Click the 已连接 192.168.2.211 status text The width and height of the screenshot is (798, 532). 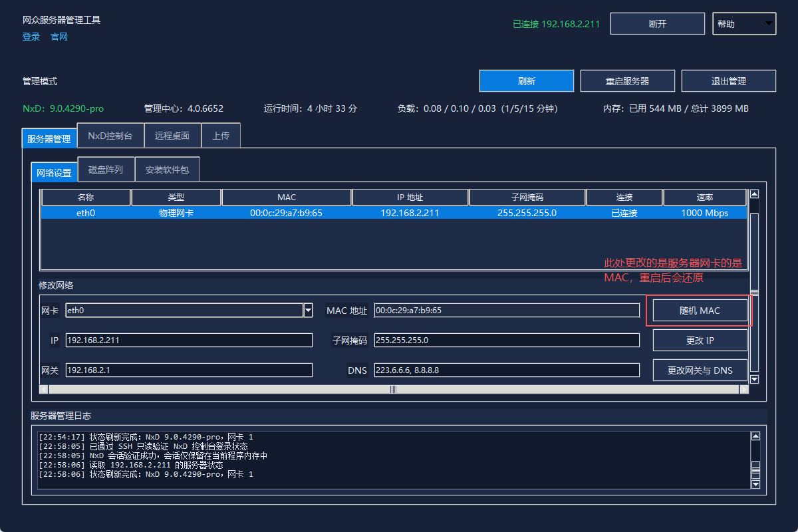point(557,24)
